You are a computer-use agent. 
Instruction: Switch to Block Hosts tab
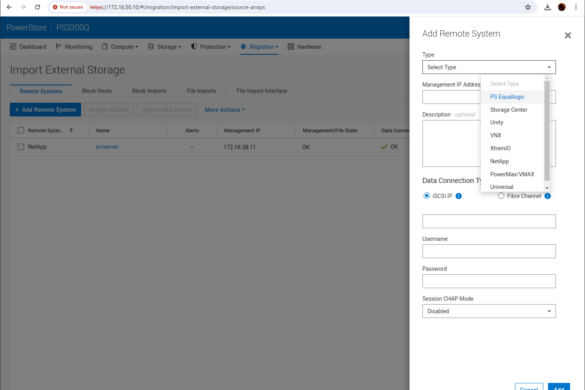97,91
